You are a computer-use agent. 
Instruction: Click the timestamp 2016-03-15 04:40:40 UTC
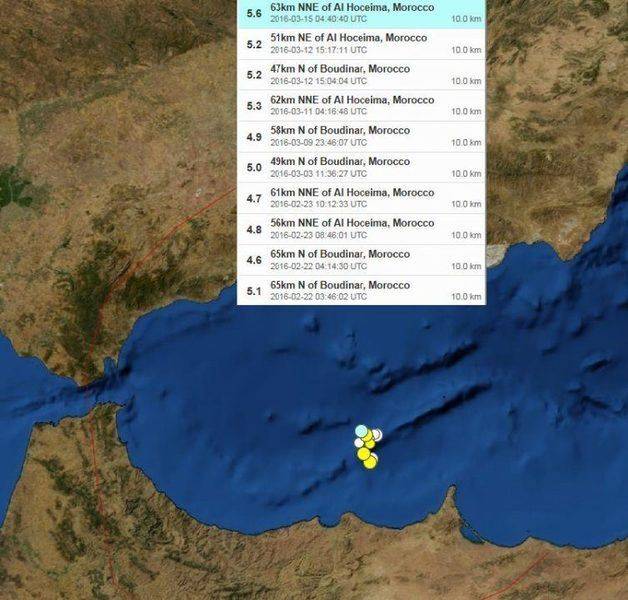click(318, 19)
